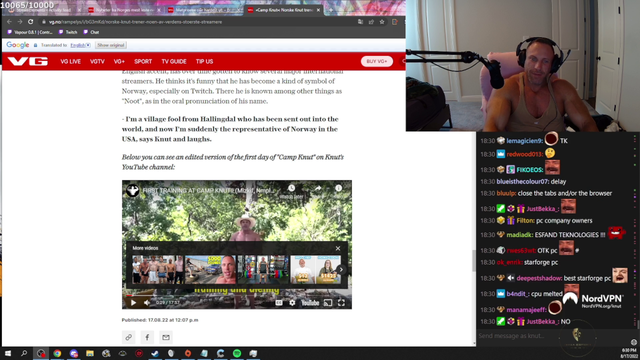Open a new browser tab
The image size is (640, 360).
(x=331, y=10)
